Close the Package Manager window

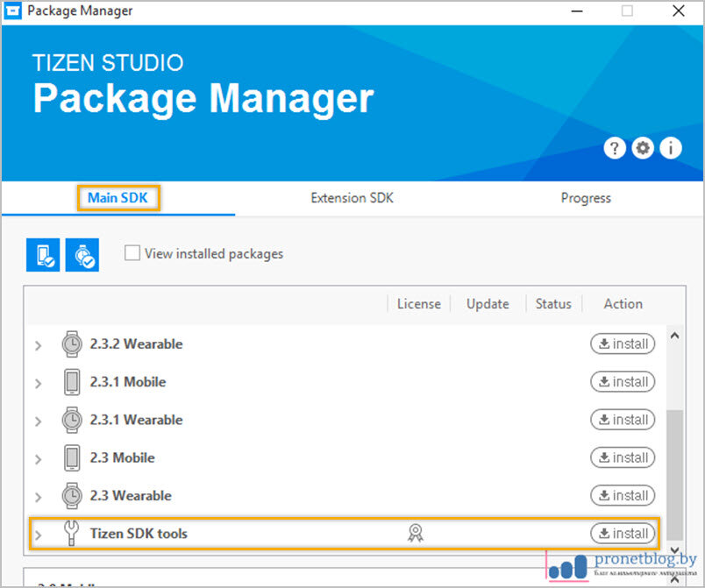[679, 11]
